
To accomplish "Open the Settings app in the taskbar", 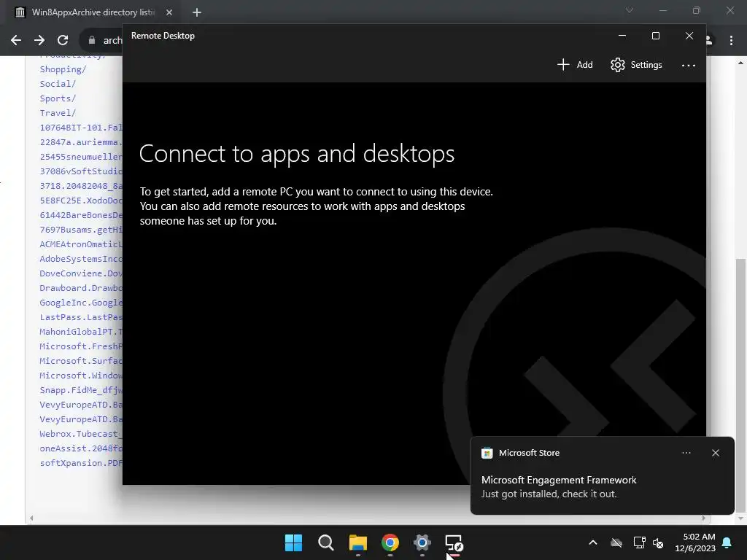I will [x=422, y=542].
